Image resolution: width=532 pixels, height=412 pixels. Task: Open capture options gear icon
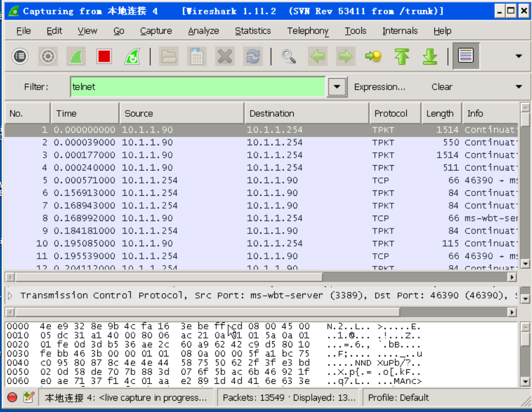click(48, 56)
